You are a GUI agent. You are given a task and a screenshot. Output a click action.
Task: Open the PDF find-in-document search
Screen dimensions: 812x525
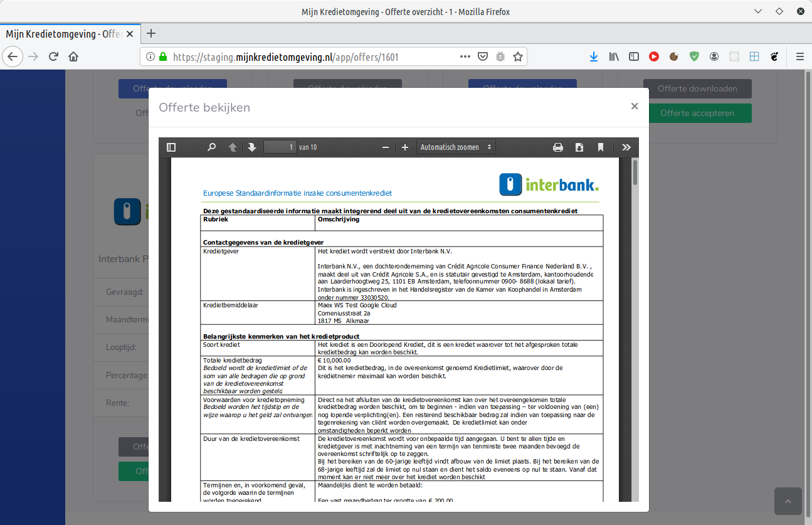(x=211, y=147)
